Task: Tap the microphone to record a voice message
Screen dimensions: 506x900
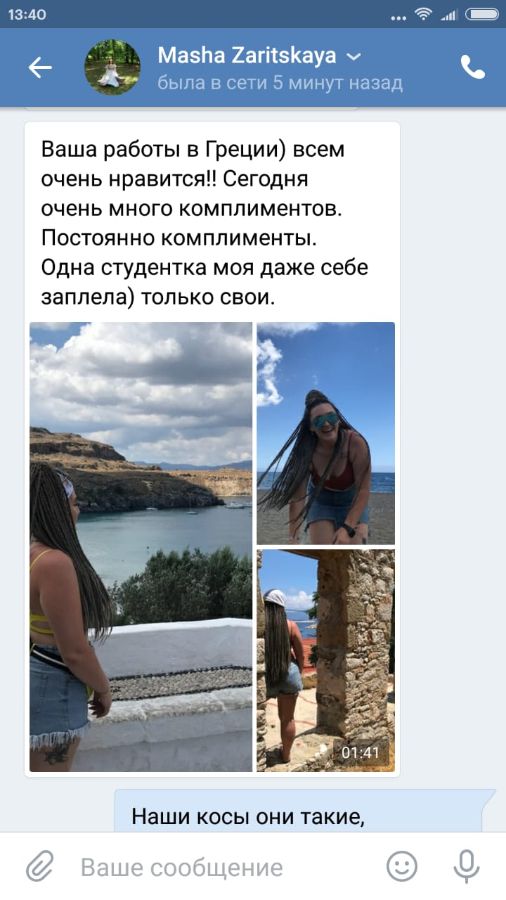Action: tap(466, 867)
